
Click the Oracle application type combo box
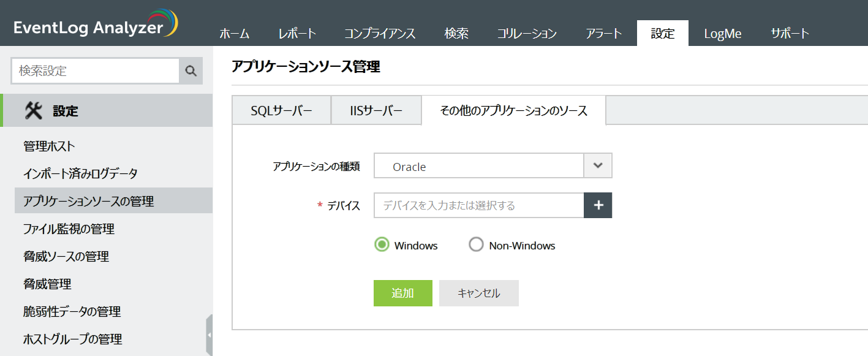[479, 166]
